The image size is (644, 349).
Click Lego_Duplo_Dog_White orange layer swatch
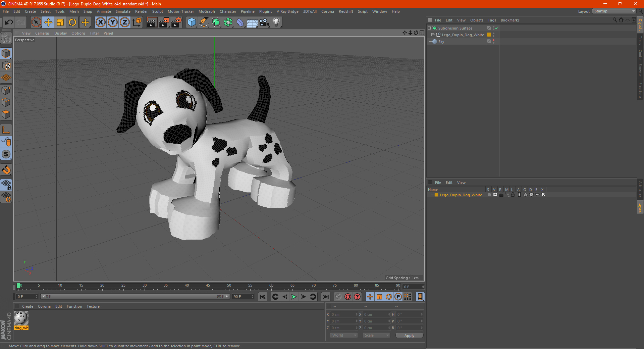pos(489,35)
